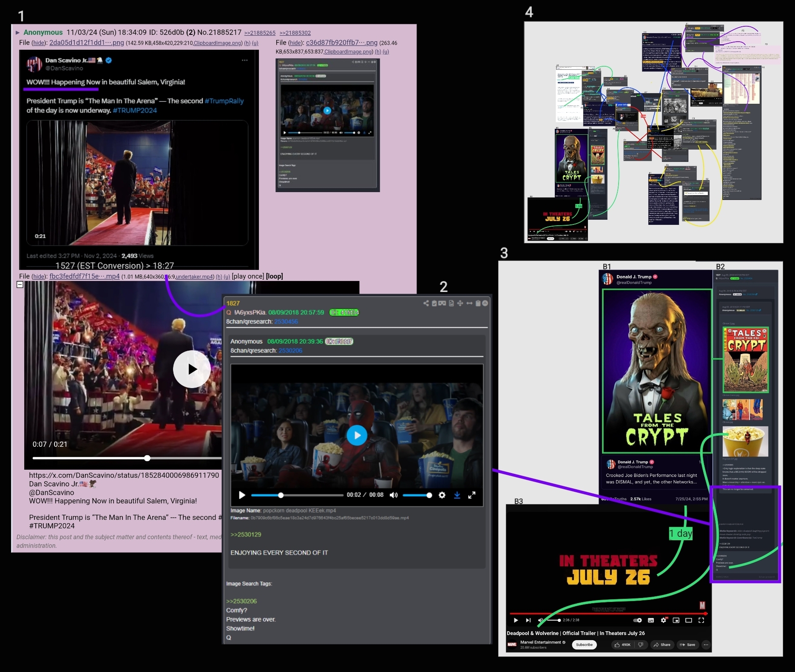This screenshot has height=672, width=795.
Task: Click the #TrumpRally hashtag in the tweet
Action: [x=224, y=101]
